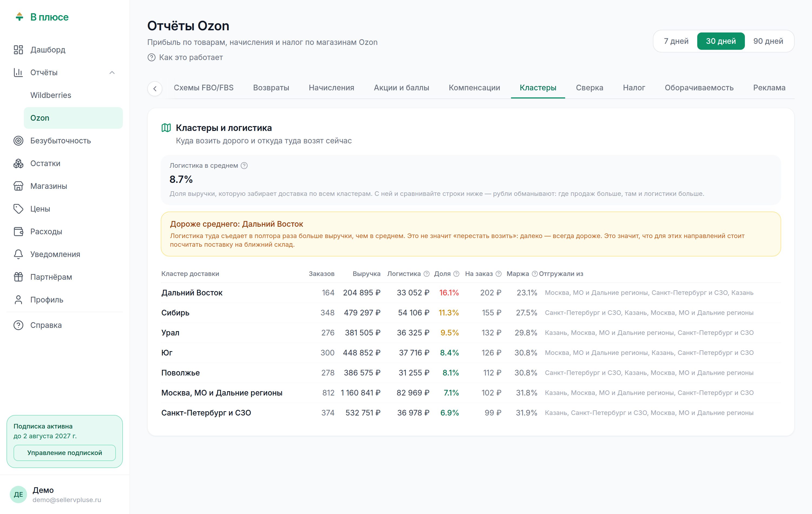Viewport: 812px width, 514px height.
Task: Open Цены menu item
Action: click(x=64, y=209)
